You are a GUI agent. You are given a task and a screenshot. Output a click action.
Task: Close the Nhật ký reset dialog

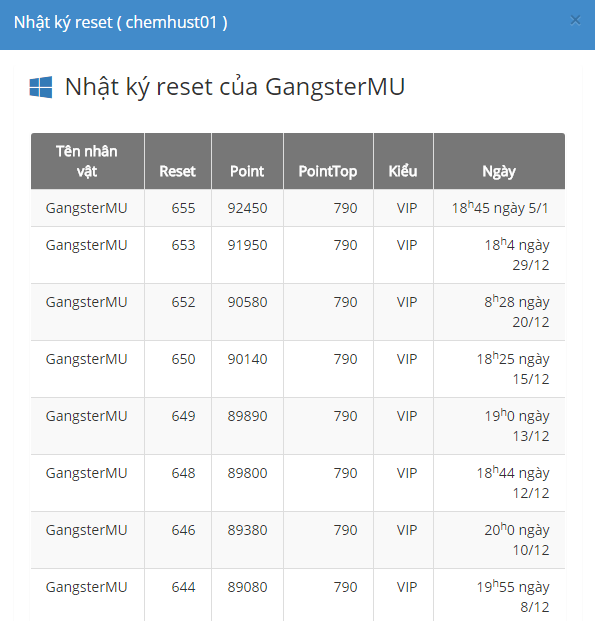(x=575, y=20)
